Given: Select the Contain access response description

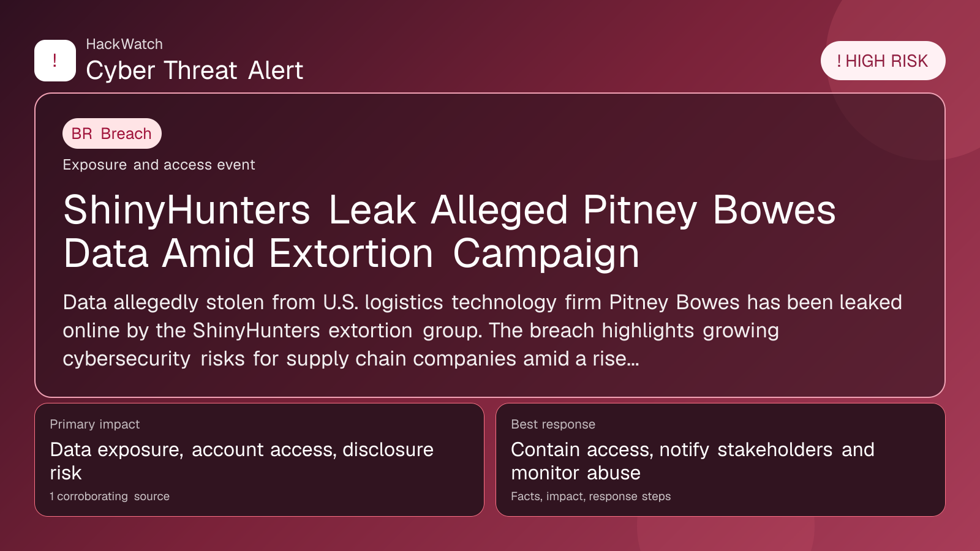Looking at the screenshot, I should click(x=692, y=461).
